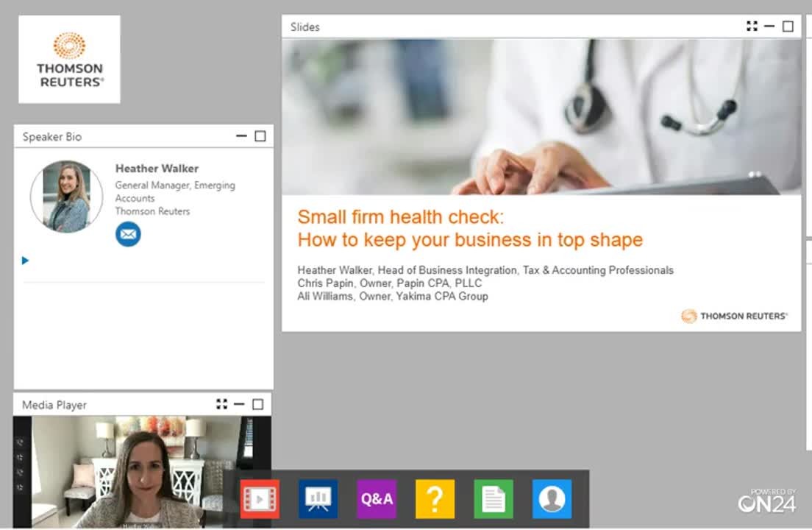Viewport: 812px width, 530px height.
Task: Open the purple Q&A panel icon
Action: click(x=377, y=499)
